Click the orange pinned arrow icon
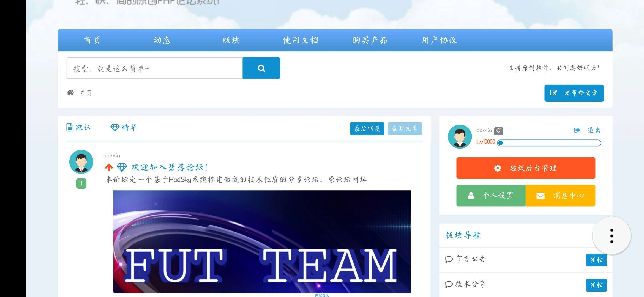 pos(109,167)
